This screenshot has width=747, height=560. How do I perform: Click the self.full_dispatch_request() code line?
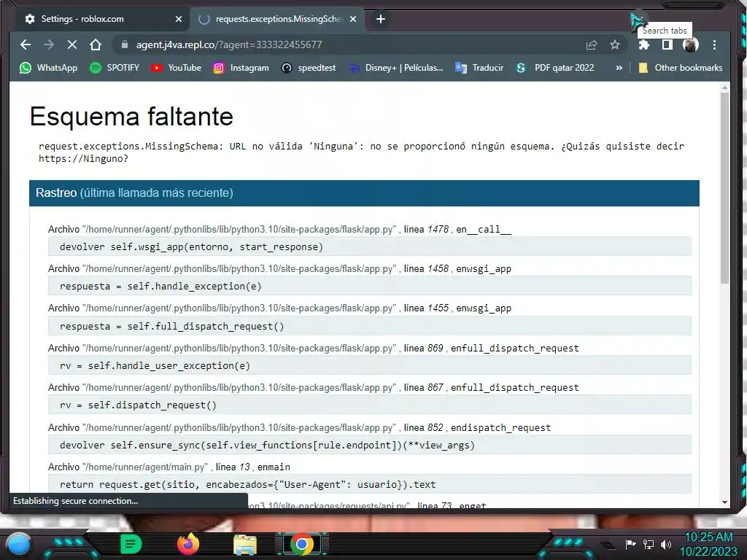click(370, 326)
